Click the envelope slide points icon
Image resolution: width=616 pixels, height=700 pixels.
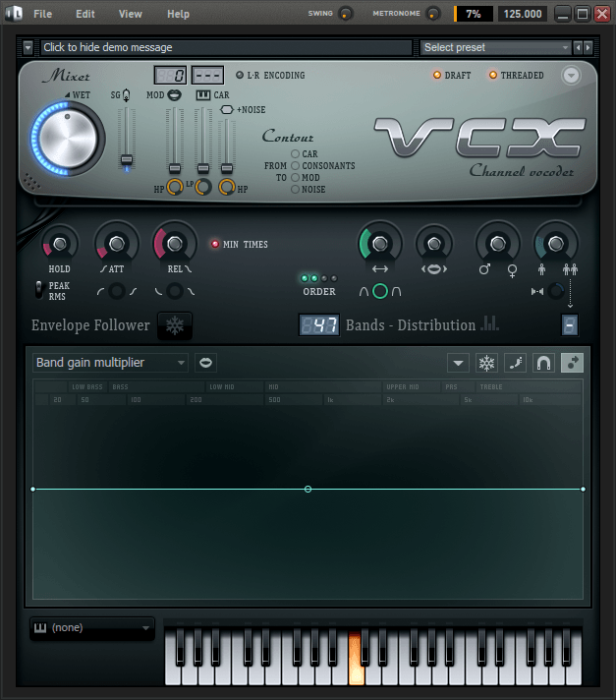pos(573,363)
